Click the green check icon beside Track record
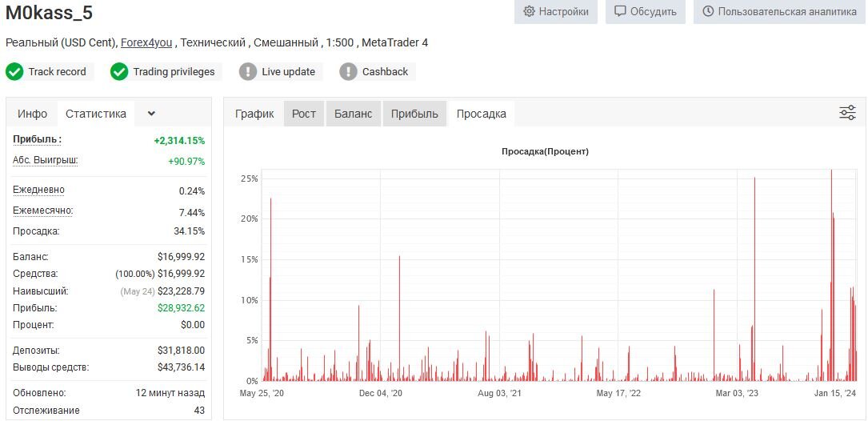Screen dimensions: 868x421 coord(14,71)
